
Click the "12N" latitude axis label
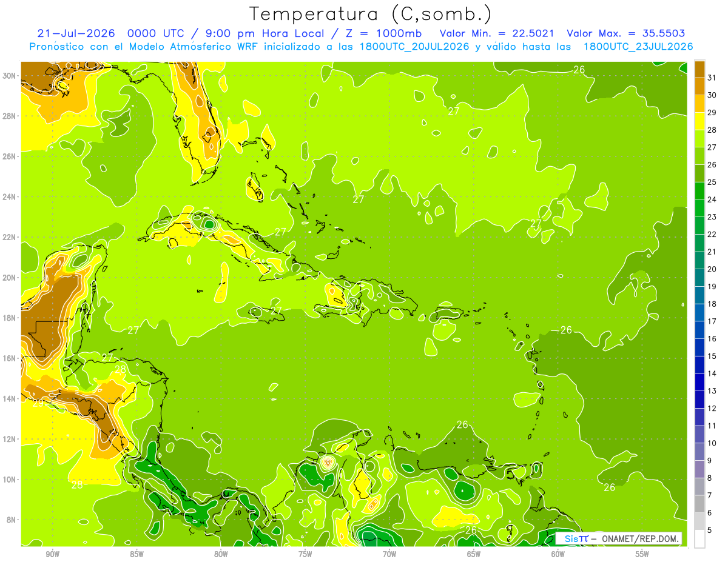10,439
